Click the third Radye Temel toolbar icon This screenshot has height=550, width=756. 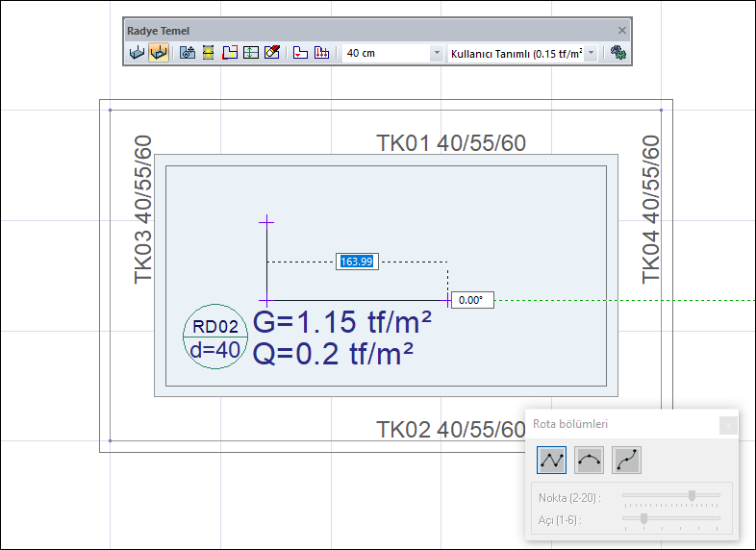point(189,53)
